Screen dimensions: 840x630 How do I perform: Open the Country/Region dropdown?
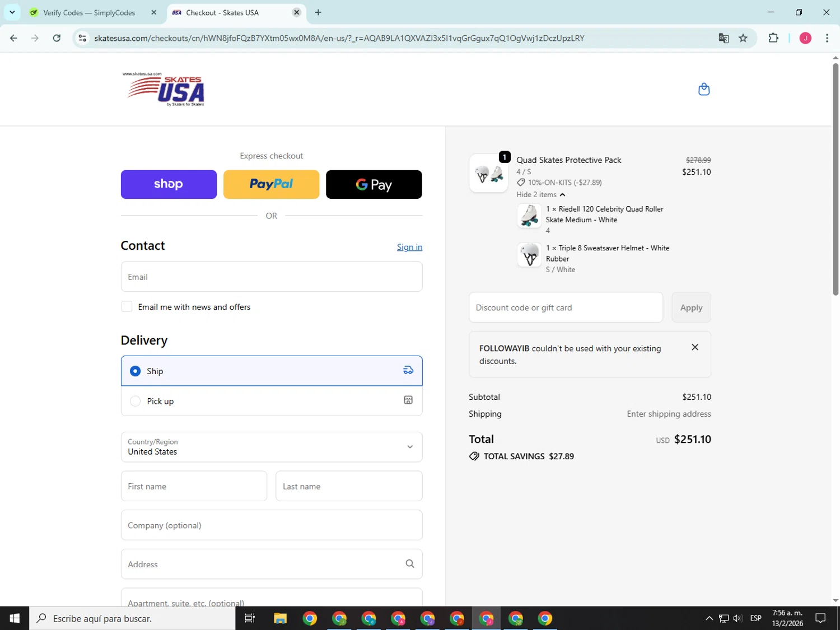tap(272, 447)
